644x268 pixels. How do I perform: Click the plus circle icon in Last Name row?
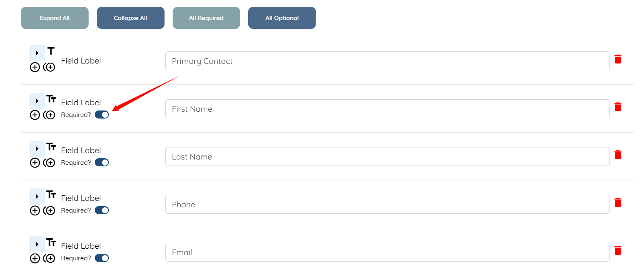[x=35, y=163]
